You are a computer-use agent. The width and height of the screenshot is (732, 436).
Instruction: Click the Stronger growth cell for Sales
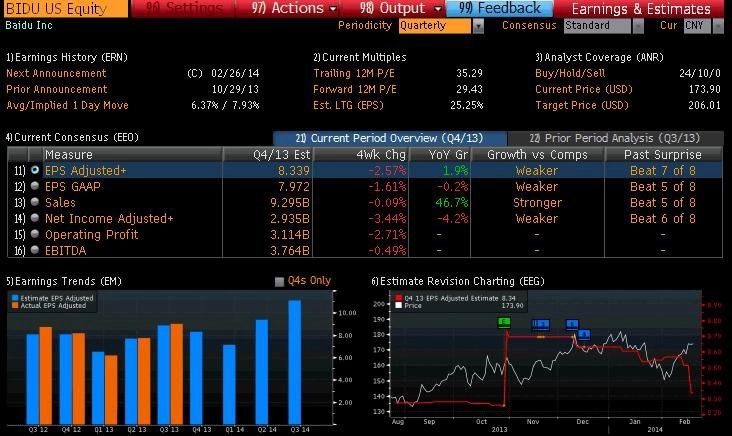tap(537, 203)
